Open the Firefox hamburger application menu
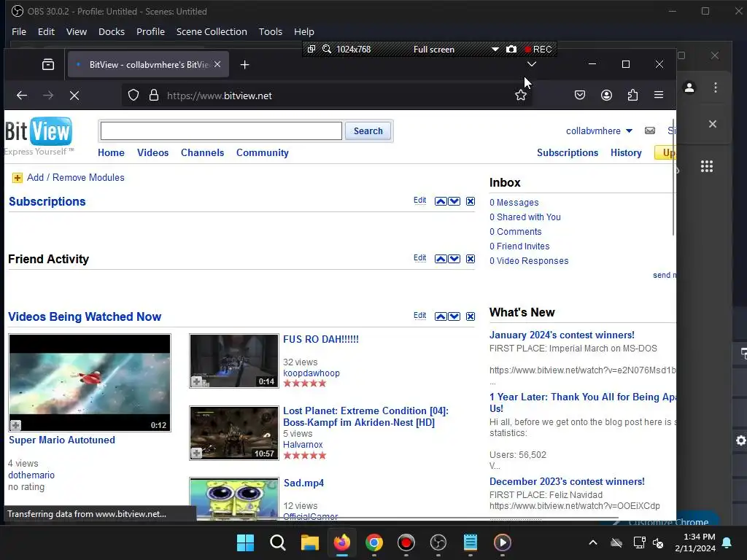Screen dimensions: 747x560 coord(659,96)
